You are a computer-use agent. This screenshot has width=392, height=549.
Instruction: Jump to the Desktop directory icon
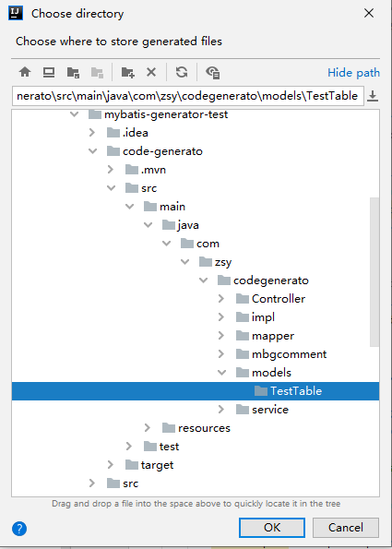[x=49, y=73]
